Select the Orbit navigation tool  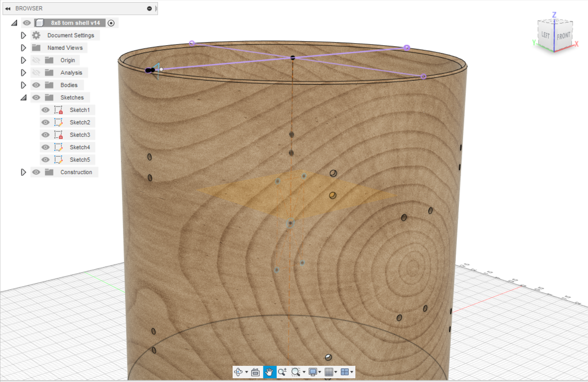[238, 372]
